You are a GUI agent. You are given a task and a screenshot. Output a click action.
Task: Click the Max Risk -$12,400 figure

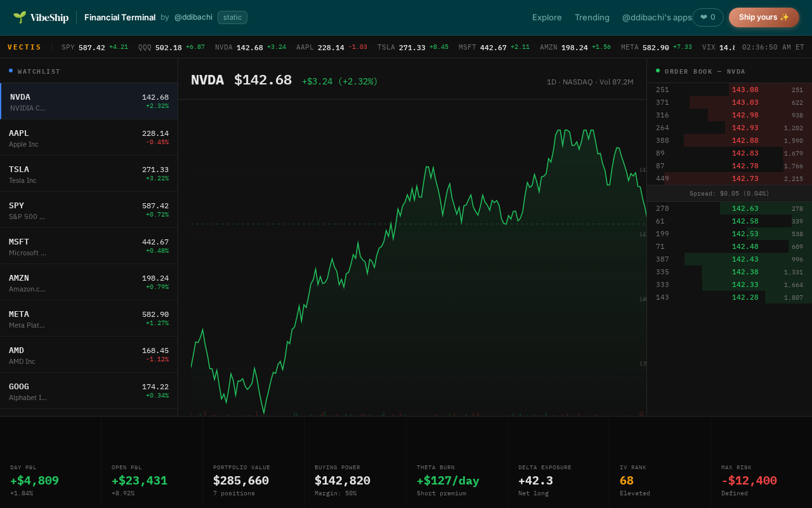(x=749, y=481)
